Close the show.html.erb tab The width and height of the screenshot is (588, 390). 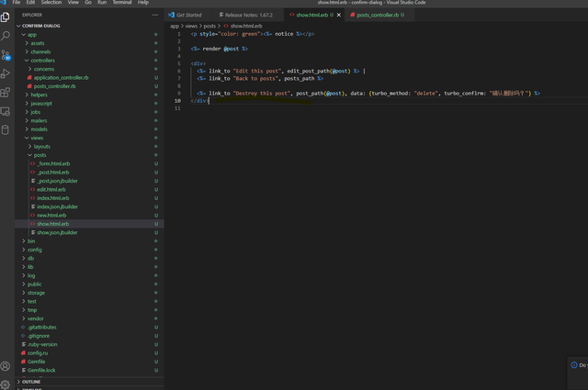(x=337, y=16)
